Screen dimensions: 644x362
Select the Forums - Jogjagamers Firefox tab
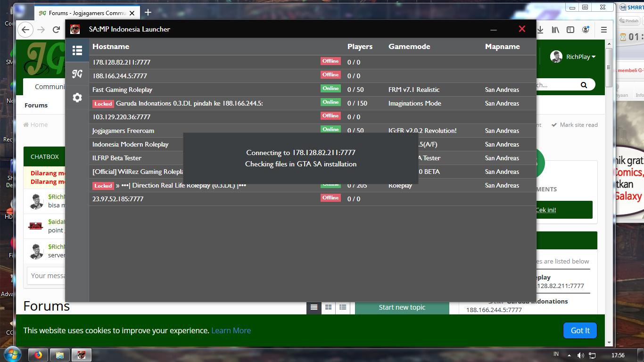tap(87, 13)
